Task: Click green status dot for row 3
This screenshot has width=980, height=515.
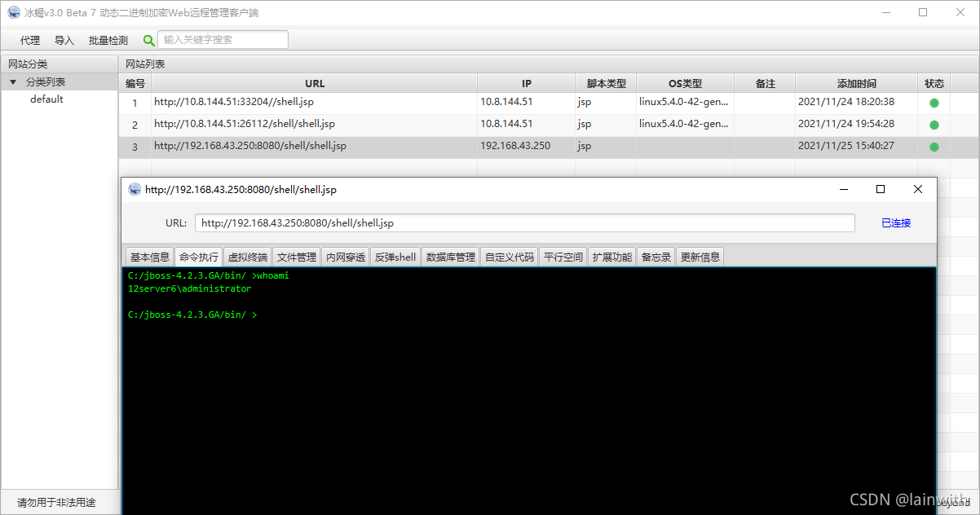Action: pos(934,147)
